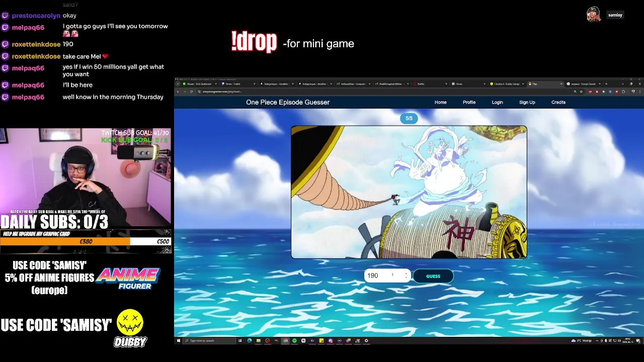Open Chrome from the taskbar
The width and height of the screenshot is (644, 362).
[285, 341]
